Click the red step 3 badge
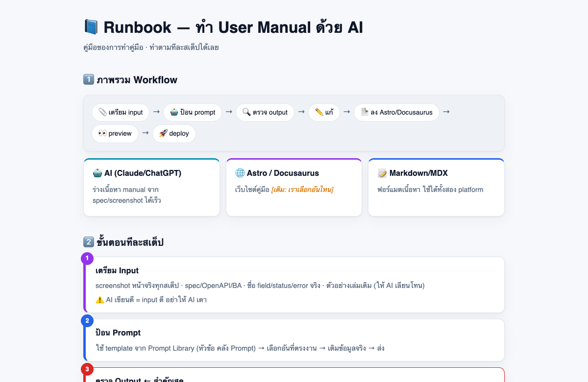 click(x=87, y=369)
